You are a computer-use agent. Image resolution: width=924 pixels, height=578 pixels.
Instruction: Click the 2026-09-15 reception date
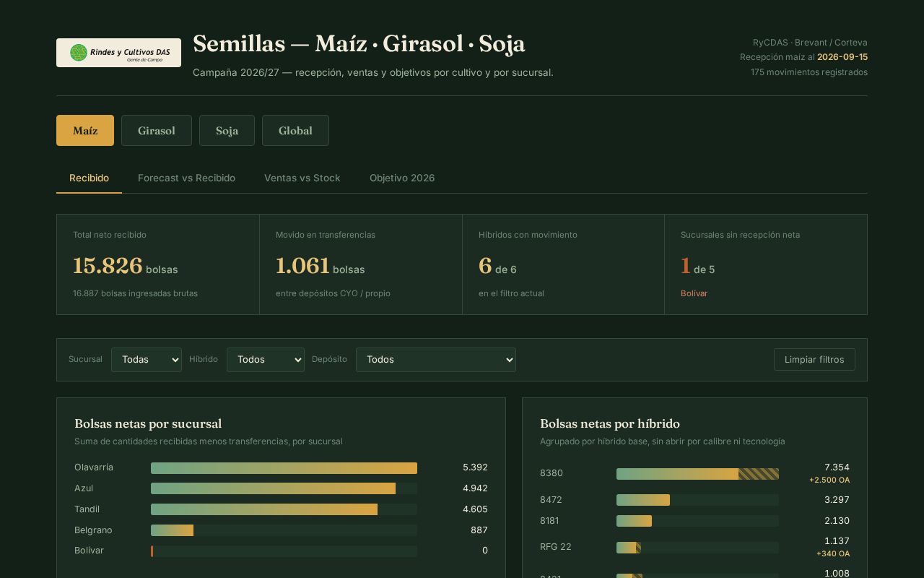pos(842,57)
